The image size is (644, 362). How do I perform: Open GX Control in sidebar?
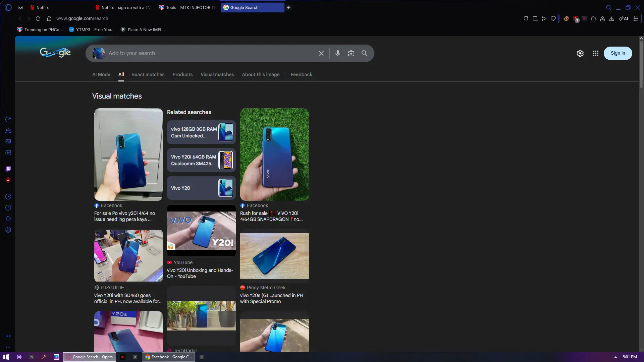coord(8,120)
